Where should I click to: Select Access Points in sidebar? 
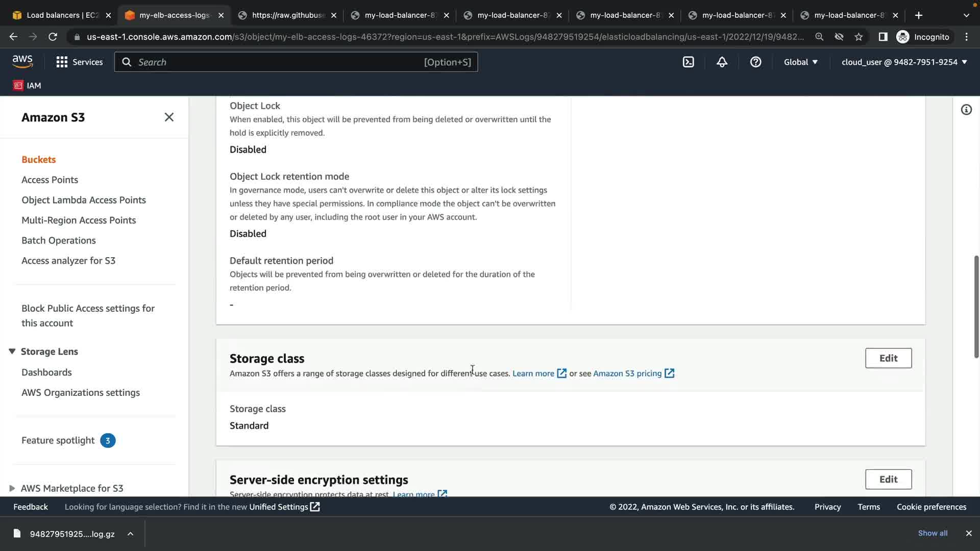click(x=50, y=180)
